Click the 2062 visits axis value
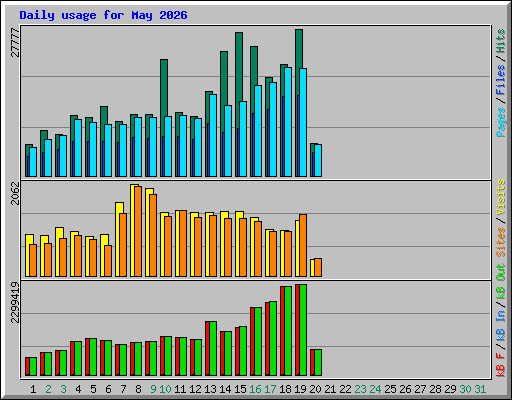 tap(15, 193)
